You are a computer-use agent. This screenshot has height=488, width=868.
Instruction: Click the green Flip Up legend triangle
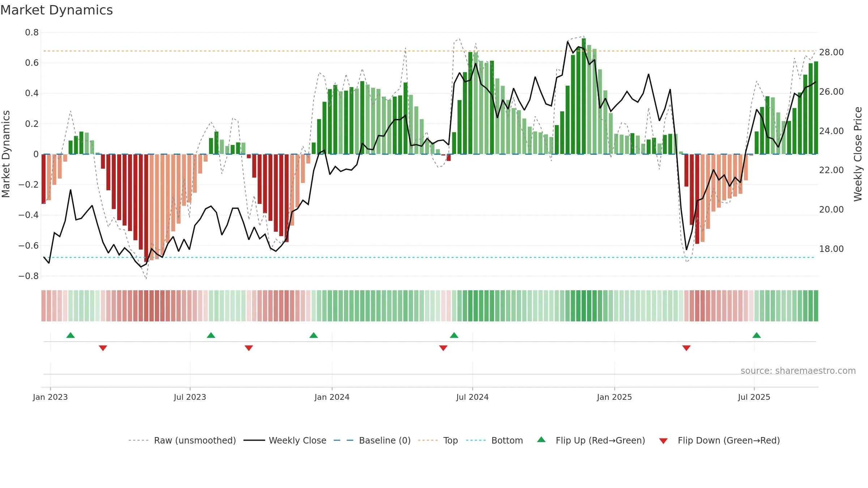[x=541, y=440]
